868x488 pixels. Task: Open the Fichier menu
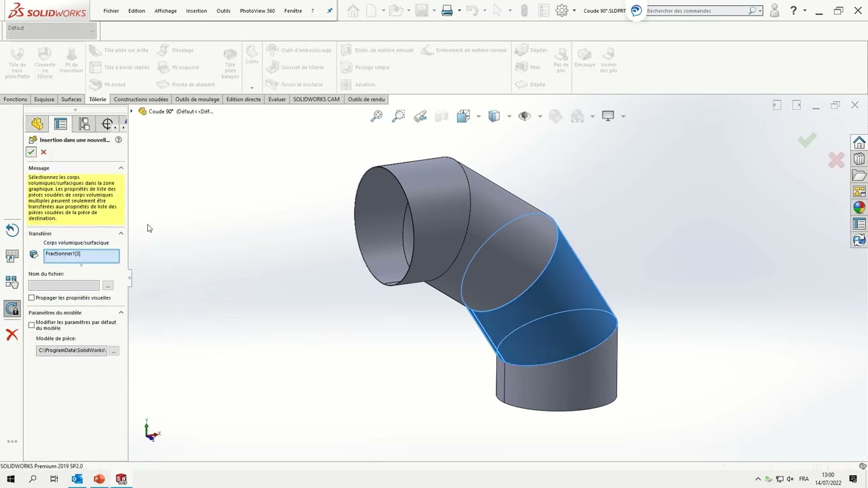(111, 11)
